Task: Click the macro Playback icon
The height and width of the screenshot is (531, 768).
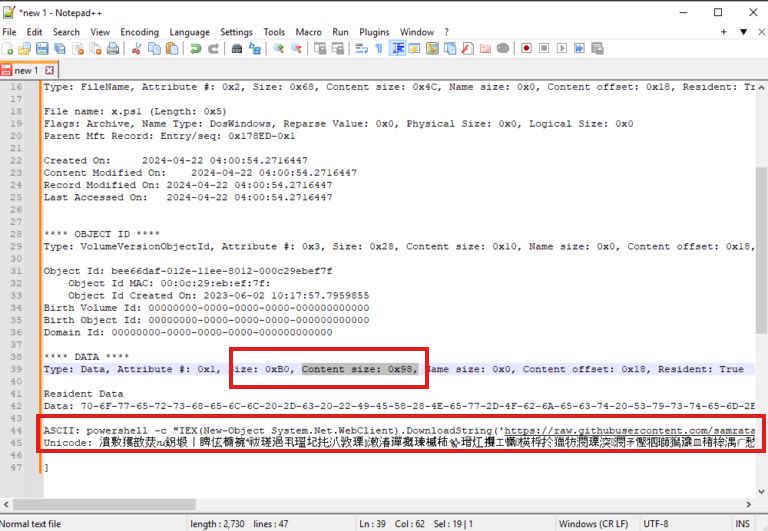Action: click(562, 48)
